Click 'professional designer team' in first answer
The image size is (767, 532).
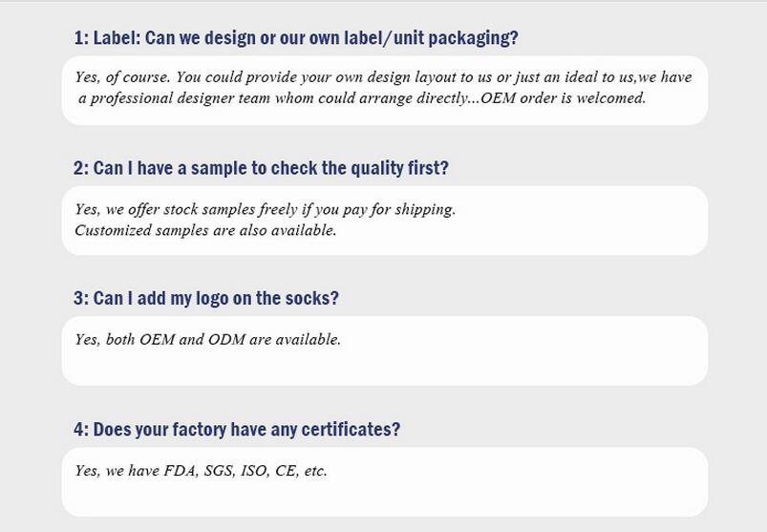(x=178, y=98)
